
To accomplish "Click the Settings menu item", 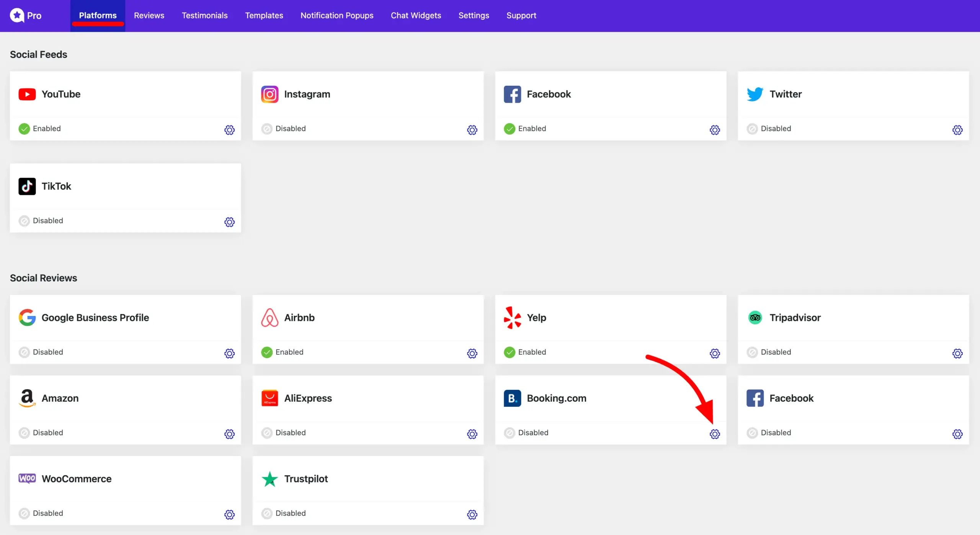I will 474,15.
